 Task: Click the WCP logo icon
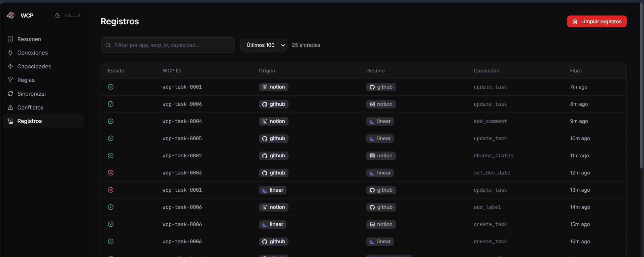11,15
